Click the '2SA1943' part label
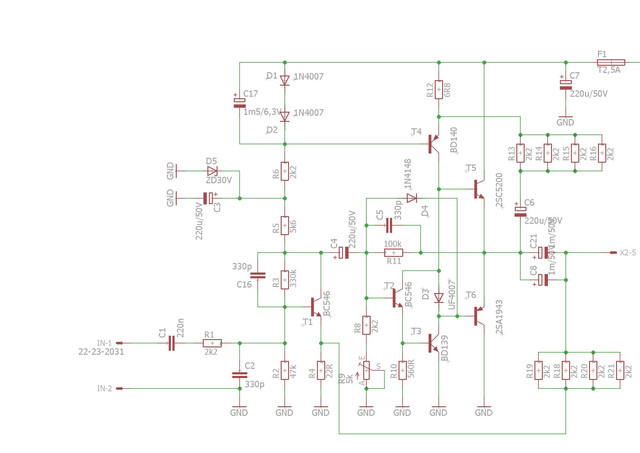The image size is (640, 453). coord(499,317)
